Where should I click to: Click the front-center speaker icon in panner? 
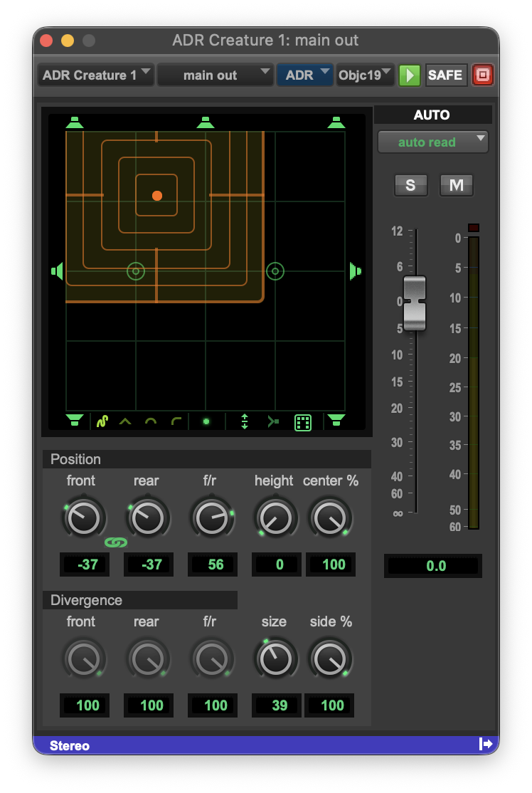click(205, 122)
